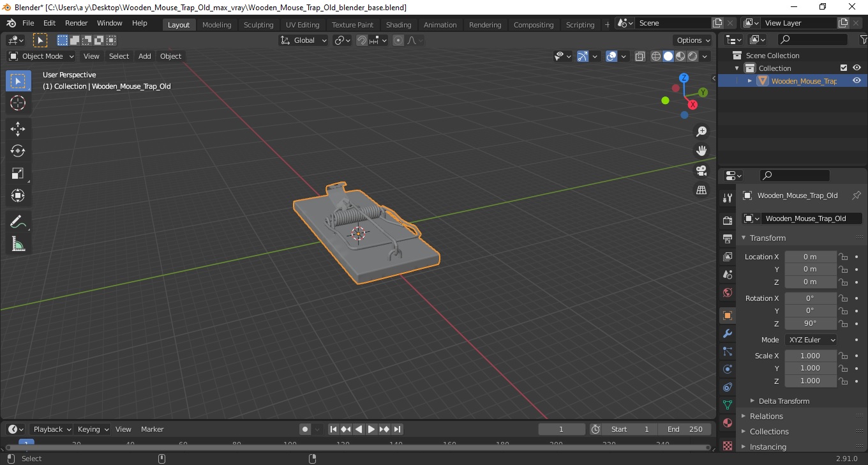
Task: Switch to the Modeling workspace tab
Action: pyautogui.click(x=216, y=25)
